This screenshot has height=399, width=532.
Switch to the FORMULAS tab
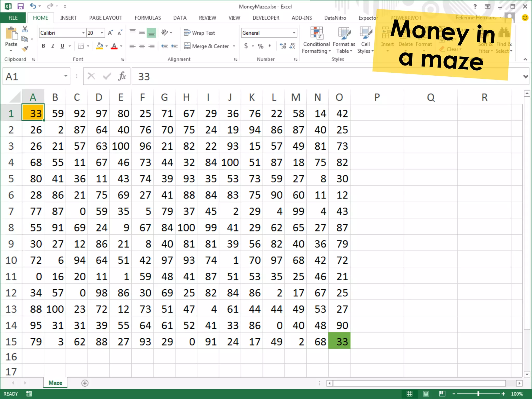(148, 18)
